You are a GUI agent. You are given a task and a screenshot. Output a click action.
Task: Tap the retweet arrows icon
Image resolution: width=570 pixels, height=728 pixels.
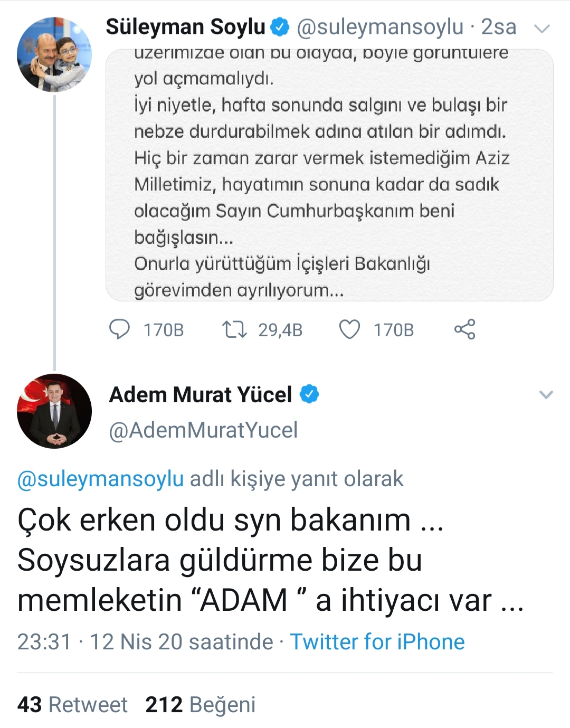[x=234, y=329]
